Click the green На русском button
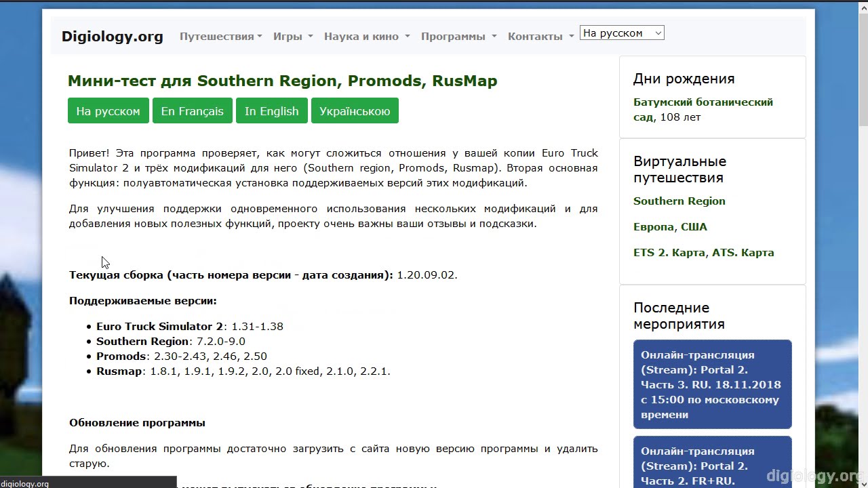This screenshot has height=488, width=868. click(x=108, y=111)
